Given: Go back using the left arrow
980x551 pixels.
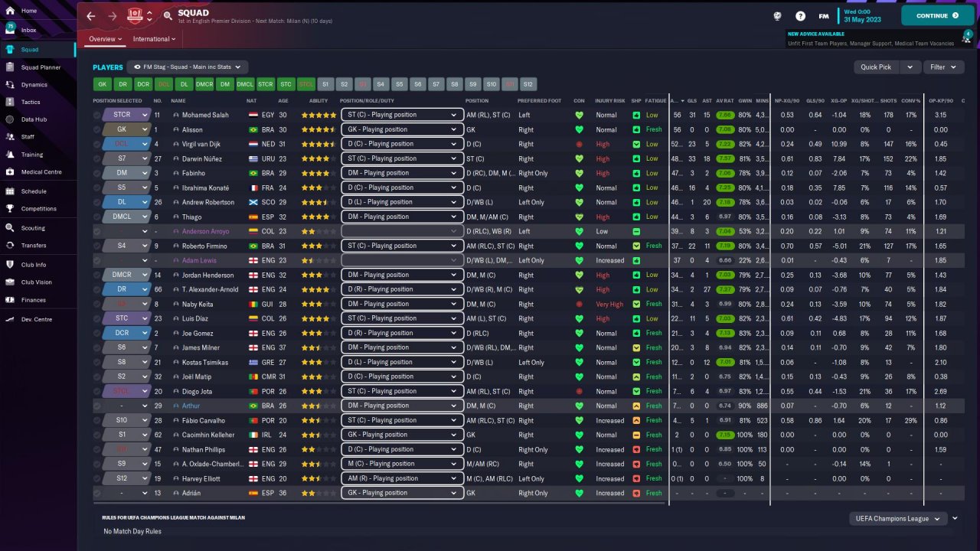Looking at the screenshot, I should point(91,15).
